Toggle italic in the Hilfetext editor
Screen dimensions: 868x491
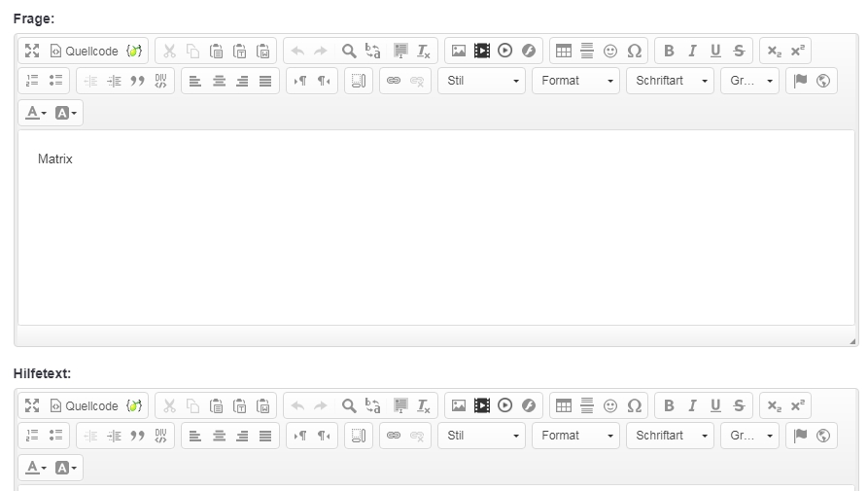[x=692, y=405]
